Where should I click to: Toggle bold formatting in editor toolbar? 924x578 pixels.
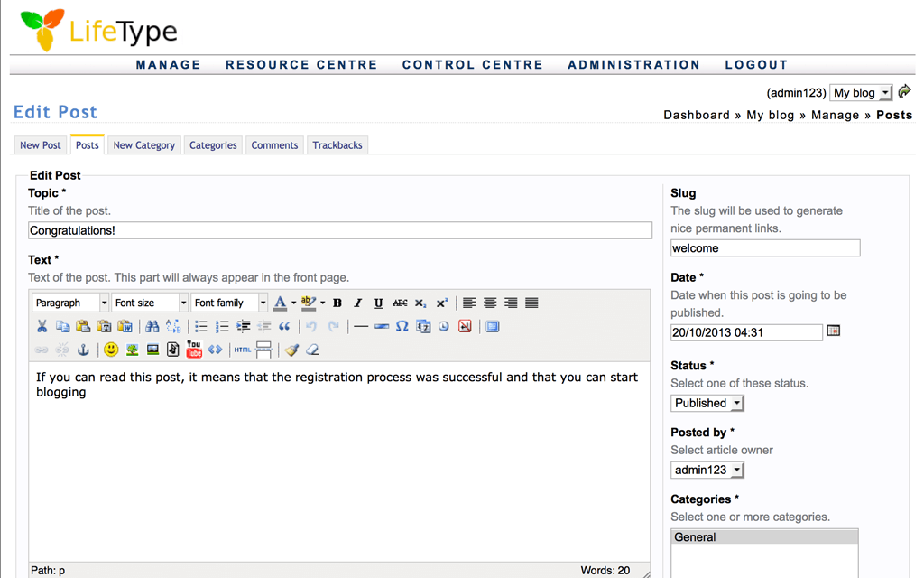(x=337, y=303)
